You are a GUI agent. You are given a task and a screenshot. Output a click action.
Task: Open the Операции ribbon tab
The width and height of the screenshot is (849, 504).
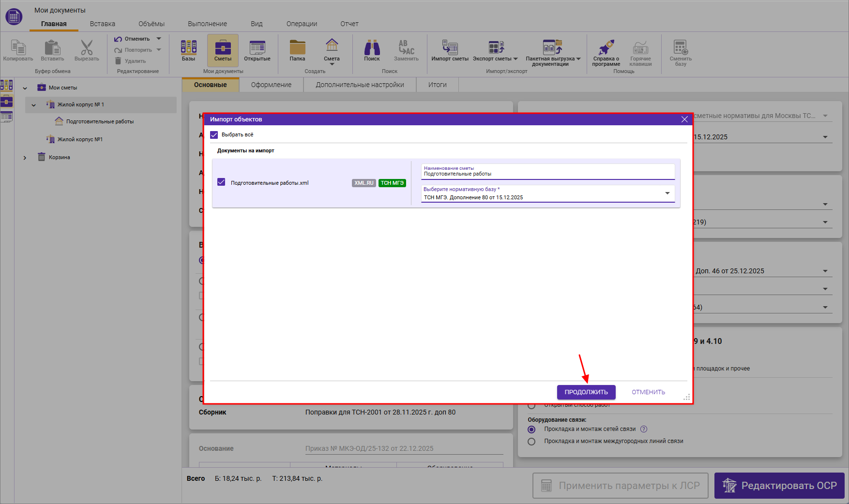tap(302, 24)
